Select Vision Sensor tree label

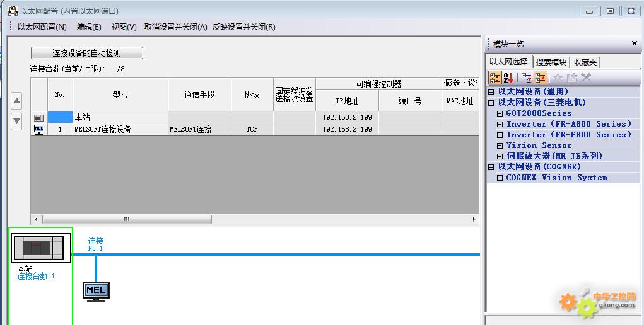point(539,145)
